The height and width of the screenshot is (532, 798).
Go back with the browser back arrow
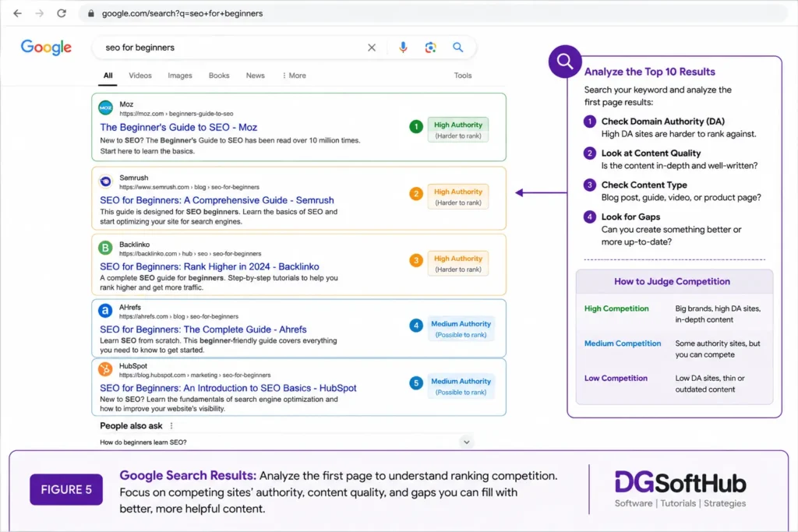(x=17, y=13)
